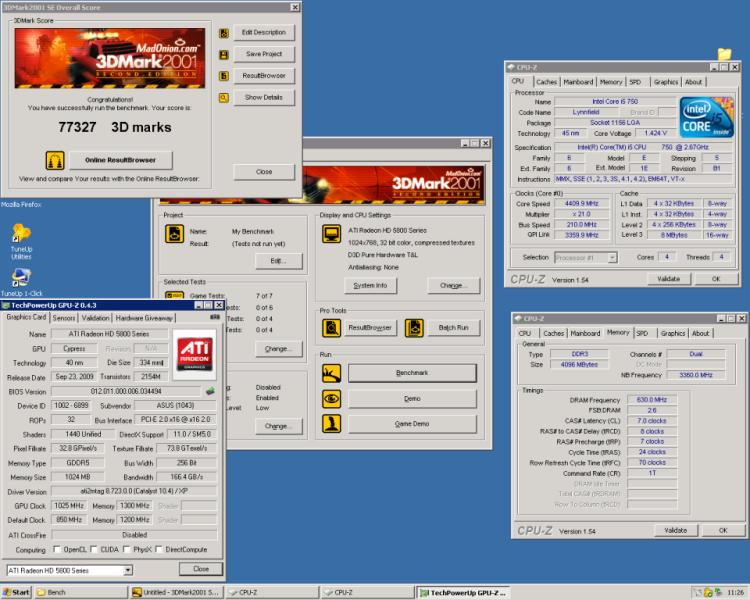Enable the OpenCL checkbox in GPU-Z

57,549
